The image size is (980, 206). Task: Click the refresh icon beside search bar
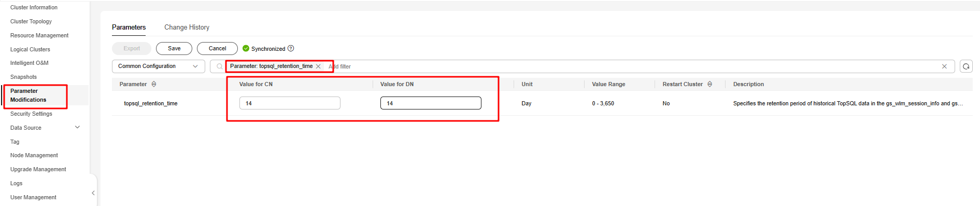click(x=966, y=66)
